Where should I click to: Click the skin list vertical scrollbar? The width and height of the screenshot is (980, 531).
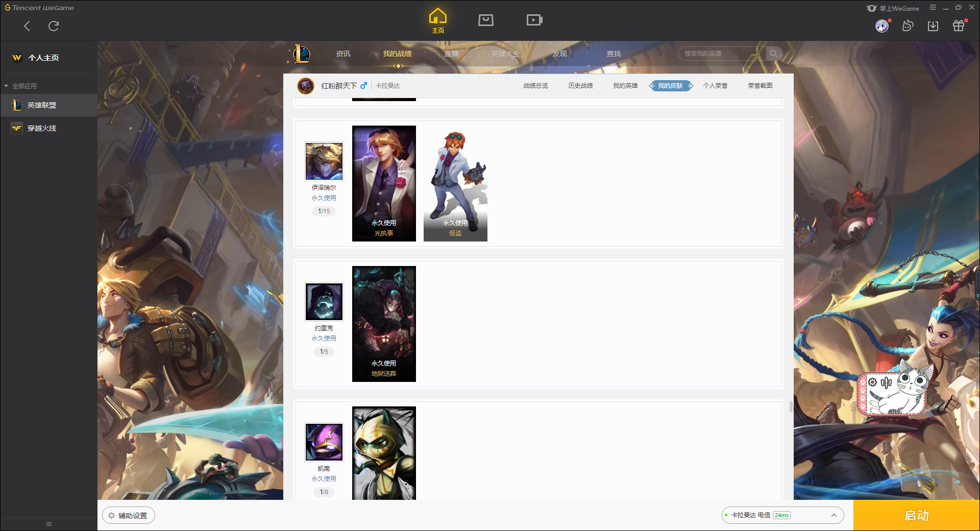tap(791, 407)
